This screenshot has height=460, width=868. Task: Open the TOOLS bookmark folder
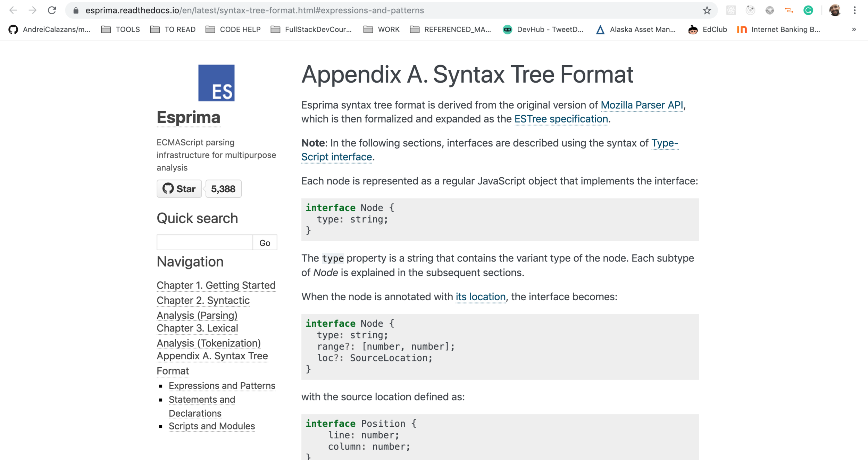[x=120, y=30]
